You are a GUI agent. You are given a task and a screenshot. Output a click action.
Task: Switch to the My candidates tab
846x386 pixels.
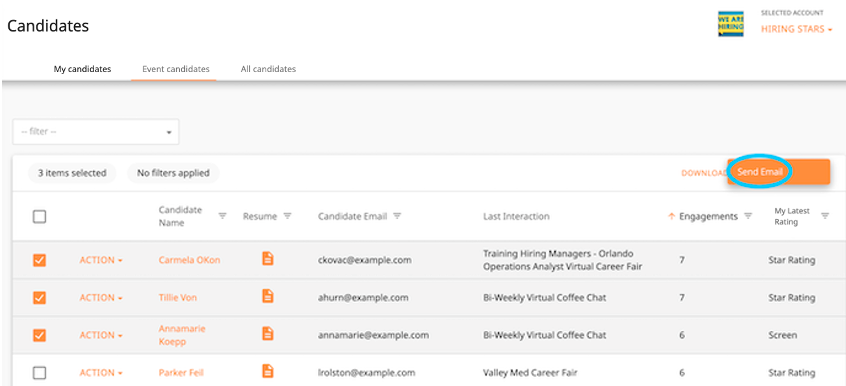(82, 69)
